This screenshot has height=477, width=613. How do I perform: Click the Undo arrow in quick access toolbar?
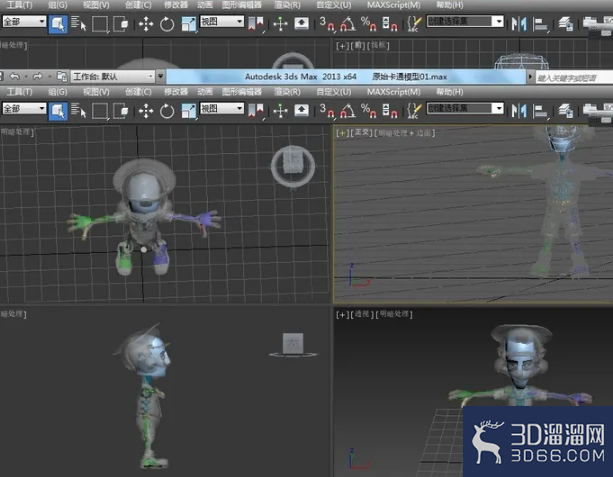(14, 76)
